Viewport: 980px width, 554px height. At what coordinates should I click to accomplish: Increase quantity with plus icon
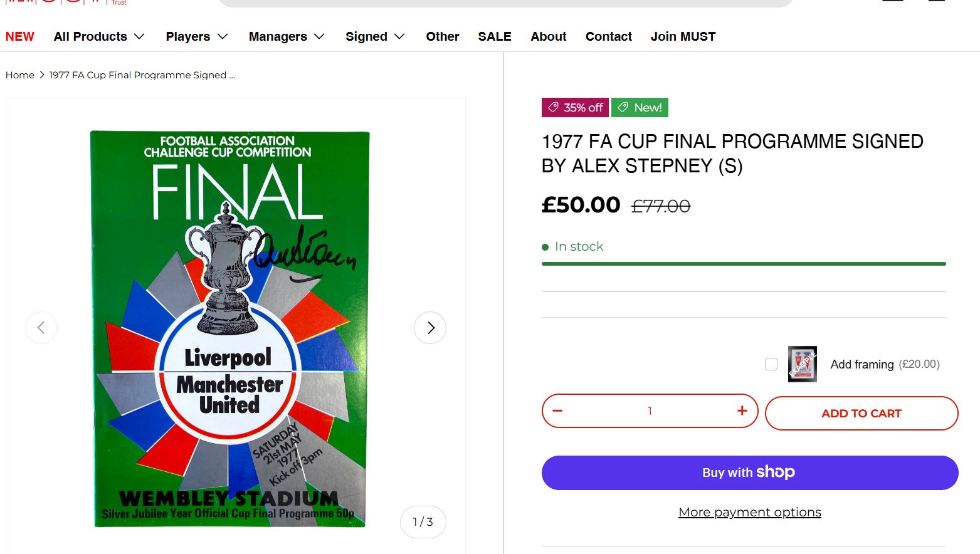pos(742,411)
